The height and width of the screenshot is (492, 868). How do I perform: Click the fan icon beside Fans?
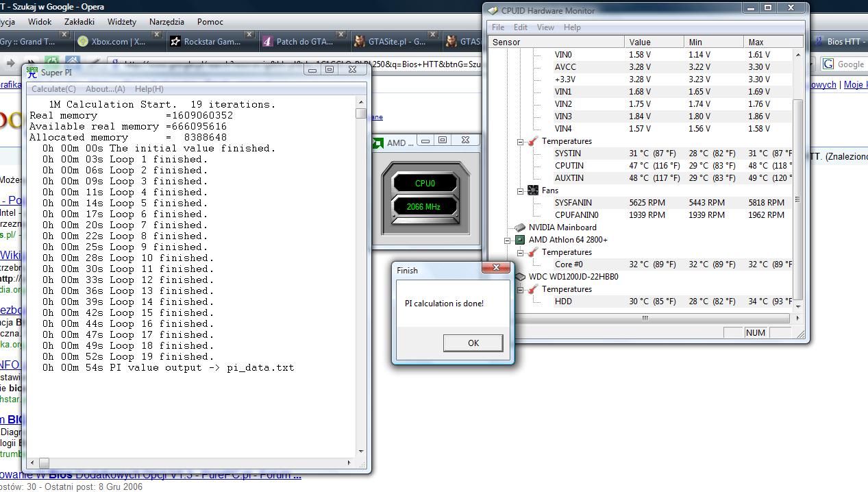[533, 190]
